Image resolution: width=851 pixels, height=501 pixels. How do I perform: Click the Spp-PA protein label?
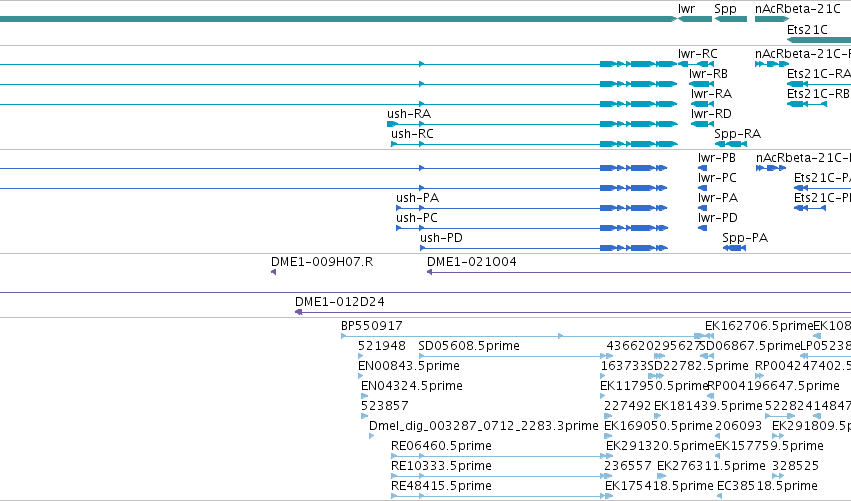coord(745,238)
